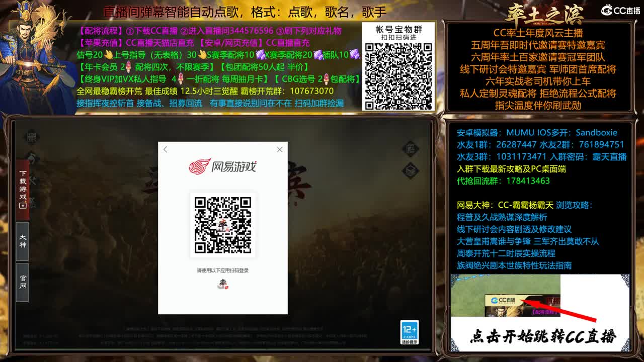Click the small 率 app icon below the QR prompt
644x362 pixels.
point(223,284)
